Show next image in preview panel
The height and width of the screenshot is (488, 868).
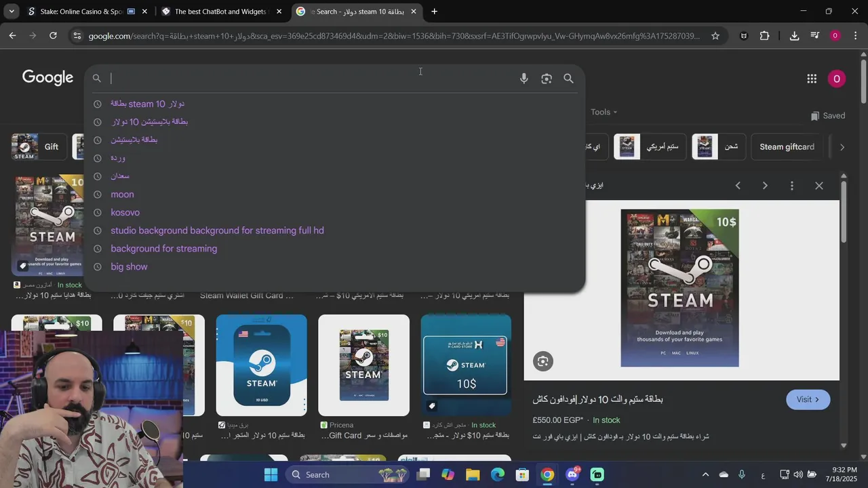[765, 186]
